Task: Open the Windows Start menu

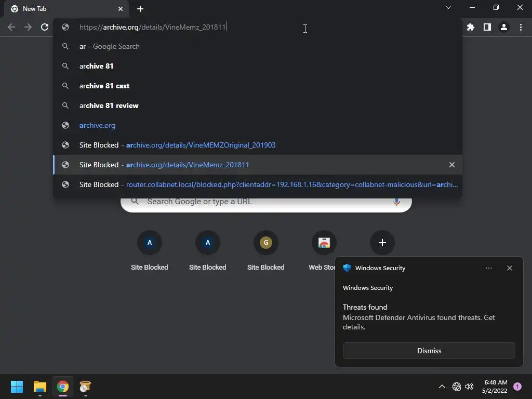Action: pyautogui.click(x=17, y=387)
